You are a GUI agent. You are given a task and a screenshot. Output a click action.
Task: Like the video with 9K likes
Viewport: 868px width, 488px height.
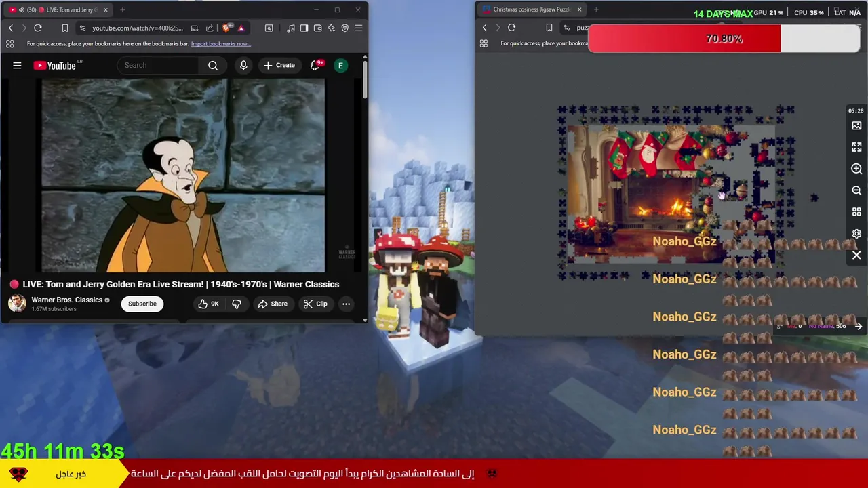click(x=209, y=304)
